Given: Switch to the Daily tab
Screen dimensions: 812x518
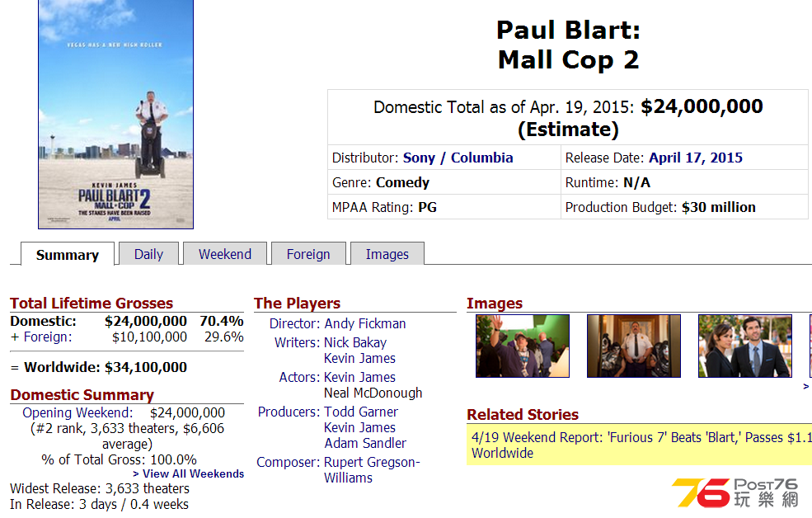Looking at the screenshot, I should pos(148,254).
